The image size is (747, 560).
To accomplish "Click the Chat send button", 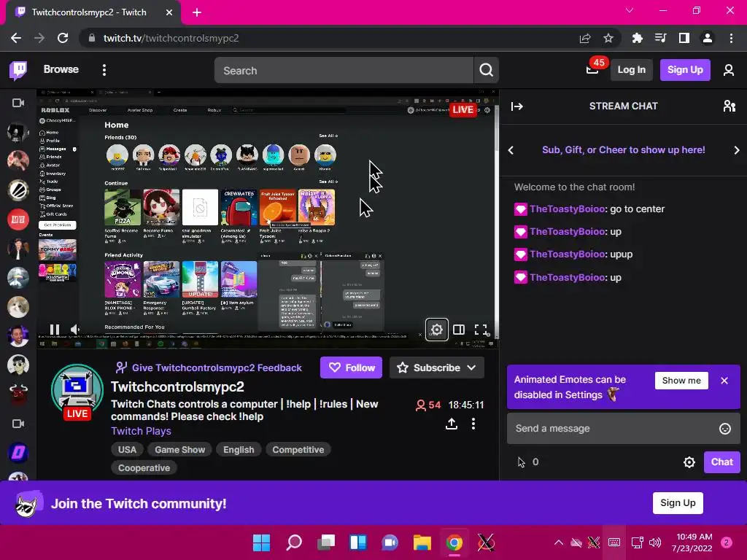I will click(x=721, y=462).
